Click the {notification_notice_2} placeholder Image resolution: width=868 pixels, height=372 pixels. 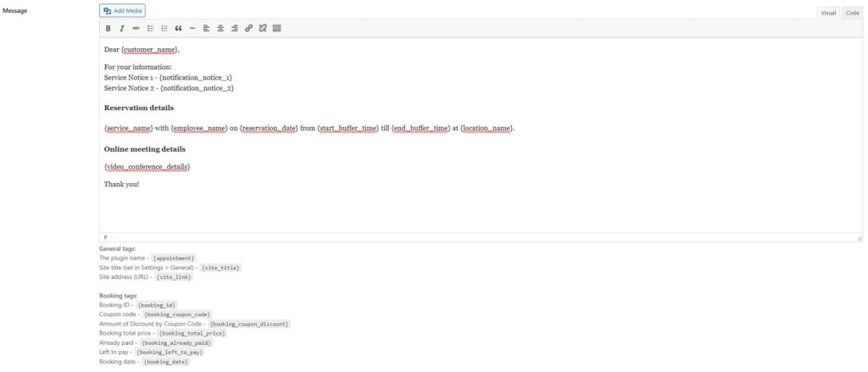pos(197,88)
